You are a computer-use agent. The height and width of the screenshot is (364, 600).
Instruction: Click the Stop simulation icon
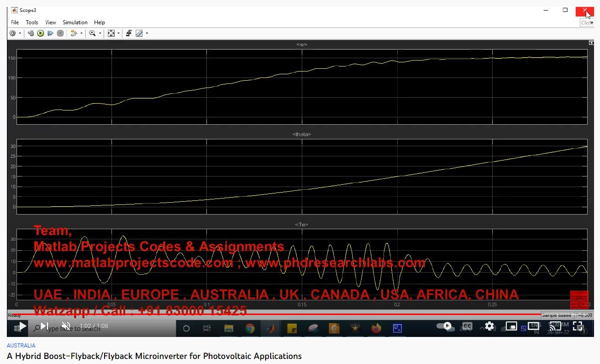(60, 33)
